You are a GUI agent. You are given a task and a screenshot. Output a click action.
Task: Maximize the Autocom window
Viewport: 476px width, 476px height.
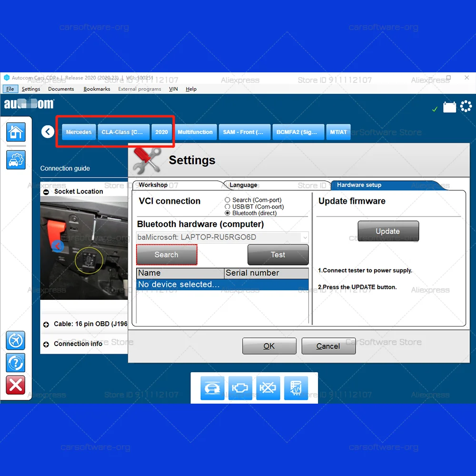tap(448, 78)
